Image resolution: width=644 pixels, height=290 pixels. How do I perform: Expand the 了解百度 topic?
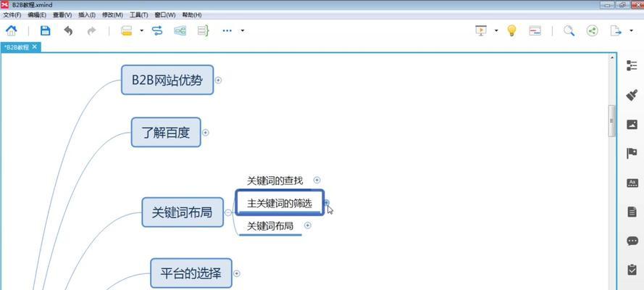(x=205, y=133)
